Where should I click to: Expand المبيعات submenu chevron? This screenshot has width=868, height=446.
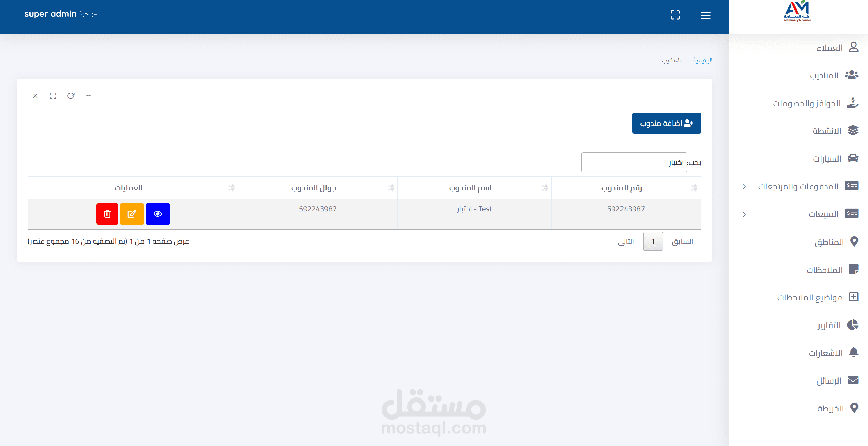pos(744,214)
